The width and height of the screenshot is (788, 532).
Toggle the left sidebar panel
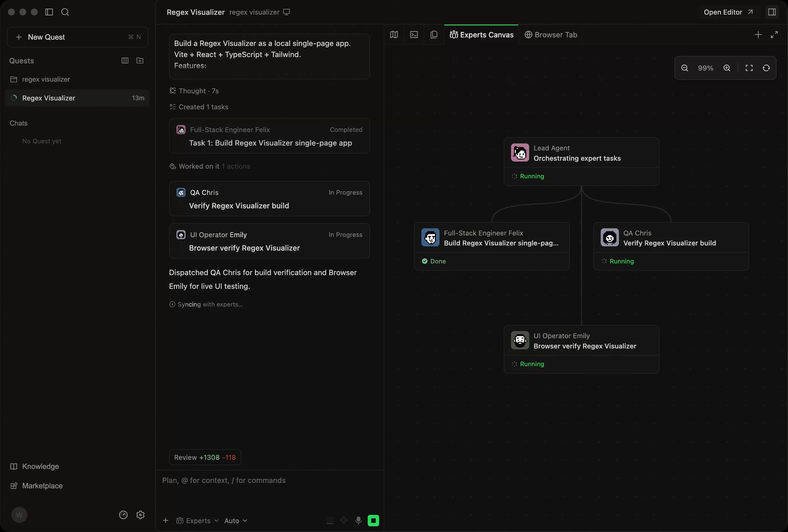49,12
